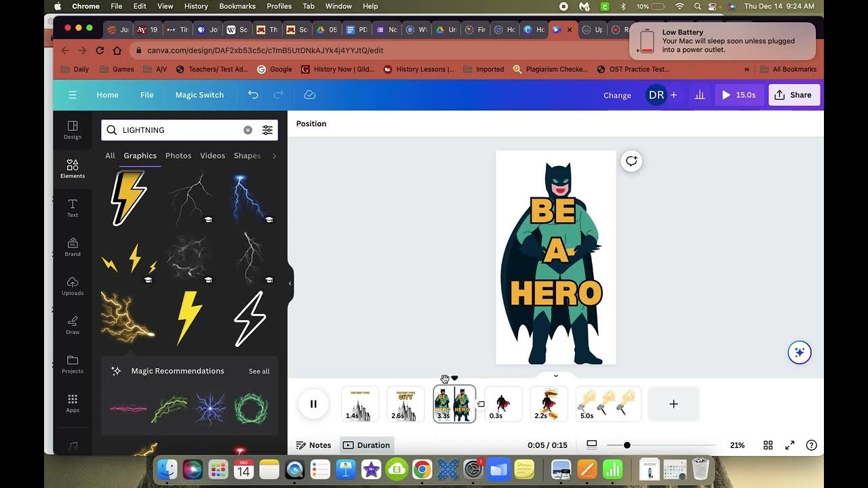
Task: Open the Elements panel in sidebar
Action: coord(73,169)
